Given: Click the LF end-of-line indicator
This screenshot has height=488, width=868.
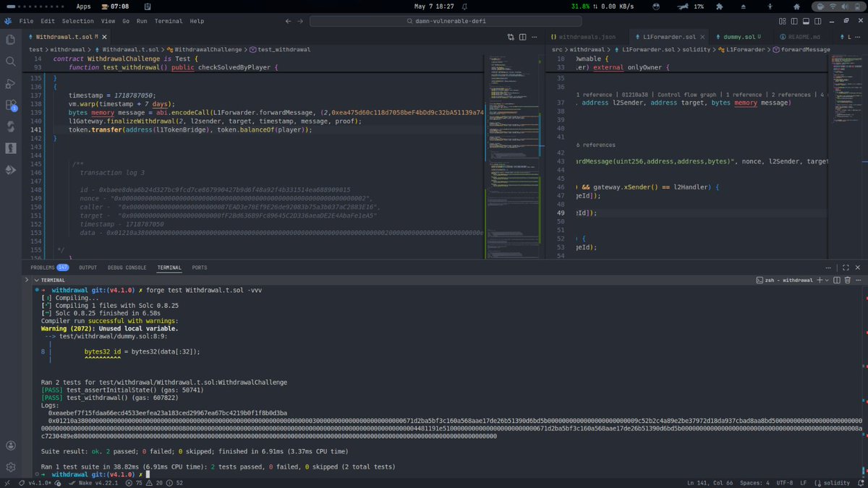Looking at the screenshot, I should click(805, 483).
